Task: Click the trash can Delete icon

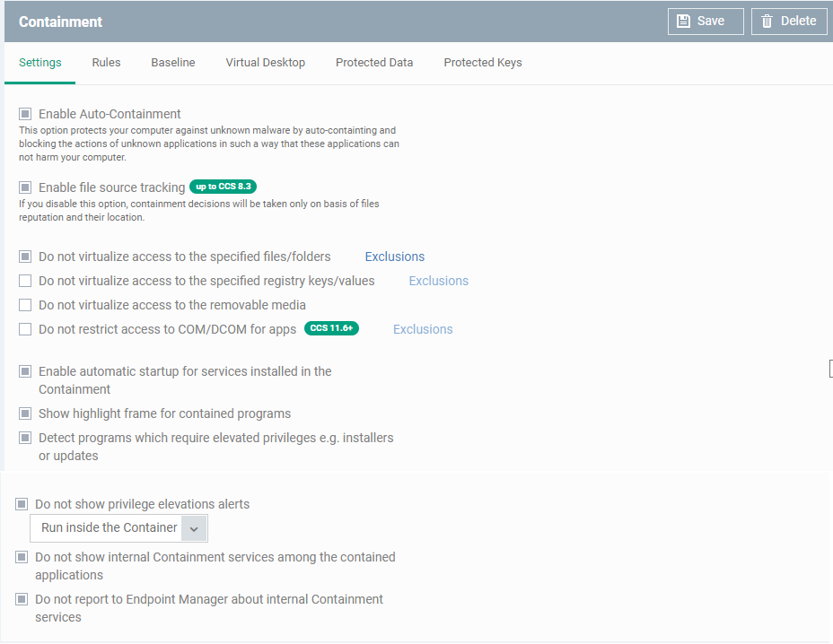Action: 767,22
